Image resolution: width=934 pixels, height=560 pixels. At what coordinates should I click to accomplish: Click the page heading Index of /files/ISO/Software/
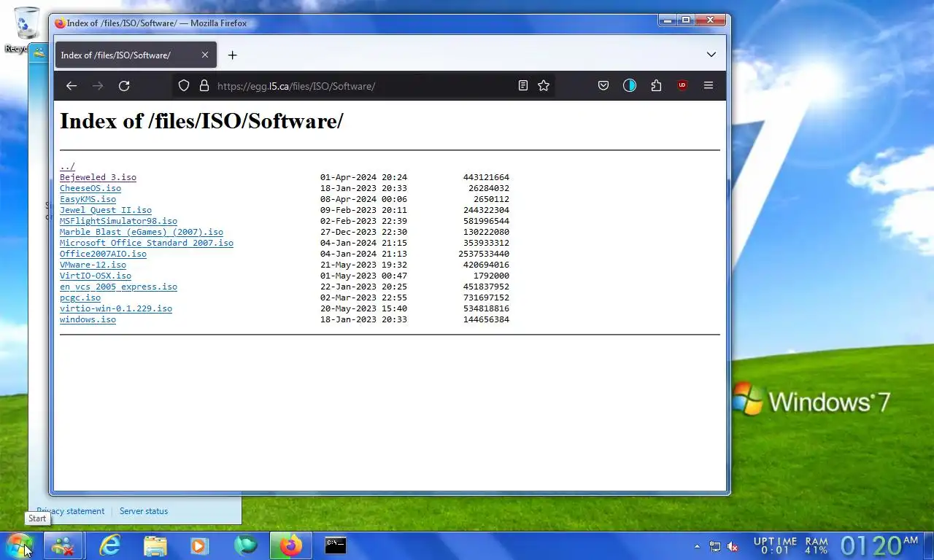(x=201, y=121)
